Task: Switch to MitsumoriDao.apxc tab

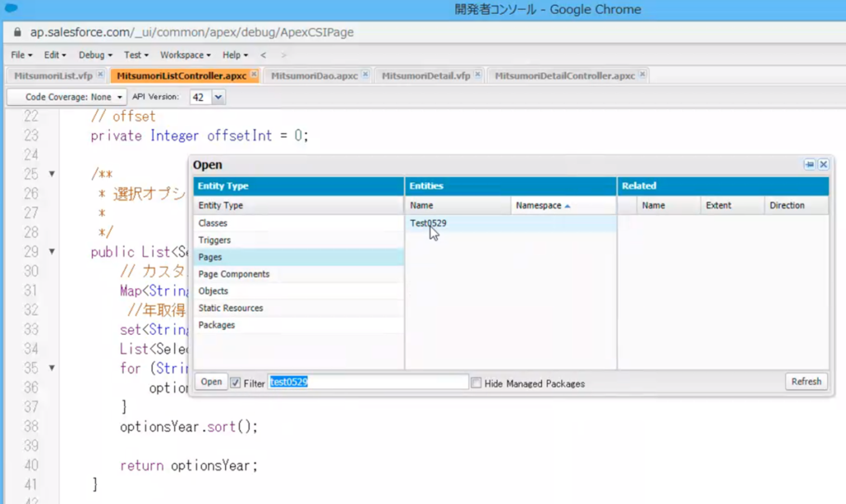Action: (314, 75)
